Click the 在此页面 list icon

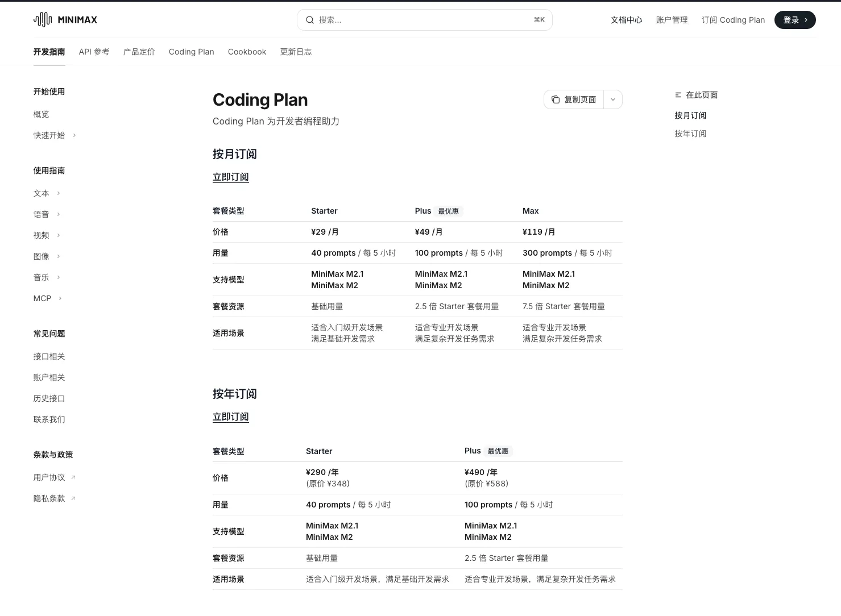(x=678, y=95)
